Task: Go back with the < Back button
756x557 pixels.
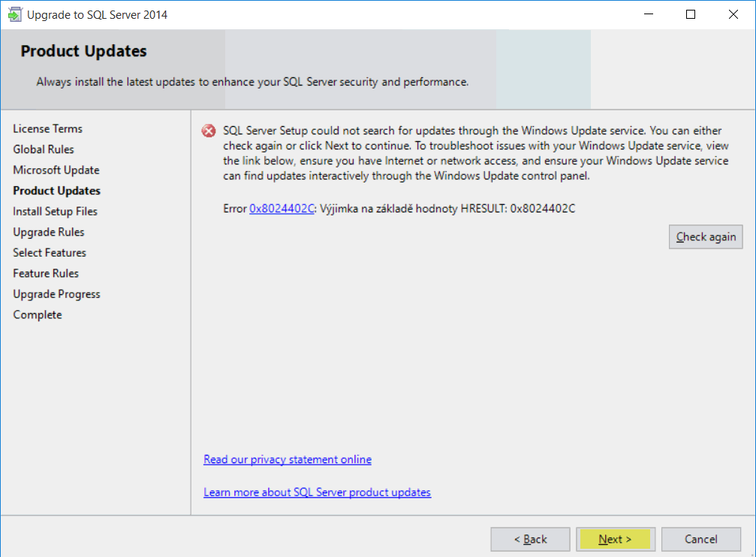Action: (x=530, y=539)
